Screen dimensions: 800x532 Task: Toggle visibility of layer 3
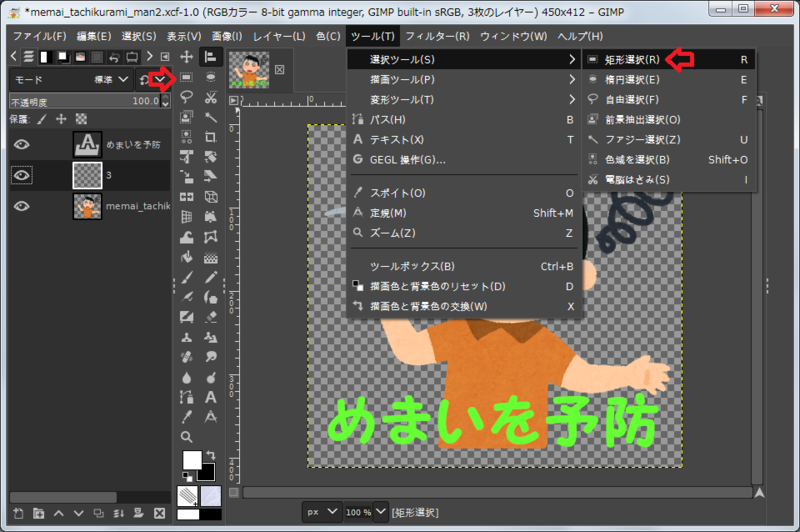coord(21,175)
